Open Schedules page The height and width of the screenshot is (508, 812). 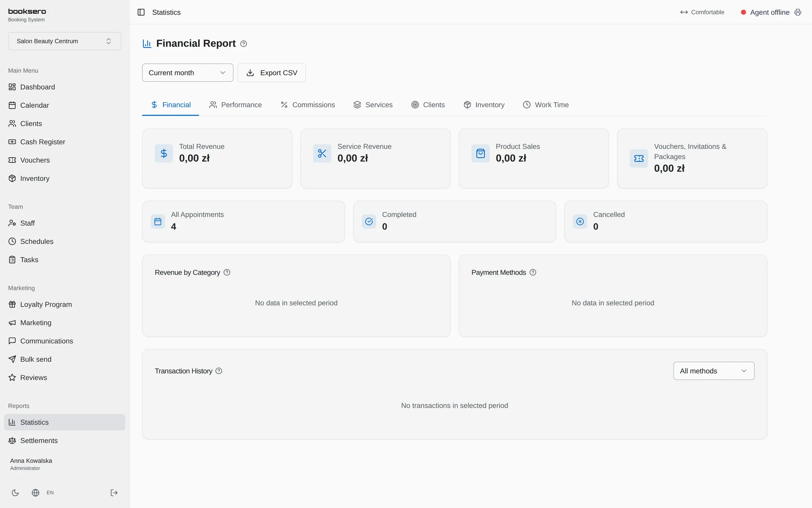click(x=65, y=241)
